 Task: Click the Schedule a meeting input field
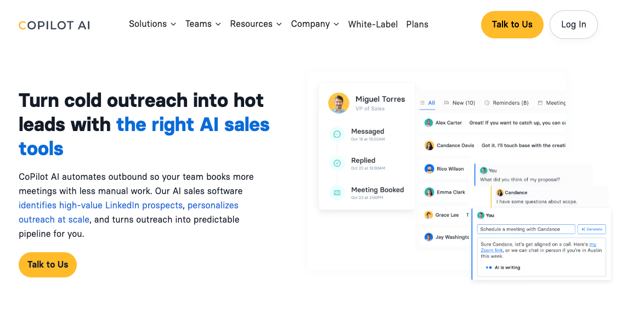pyautogui.click(x=526, y=229)
